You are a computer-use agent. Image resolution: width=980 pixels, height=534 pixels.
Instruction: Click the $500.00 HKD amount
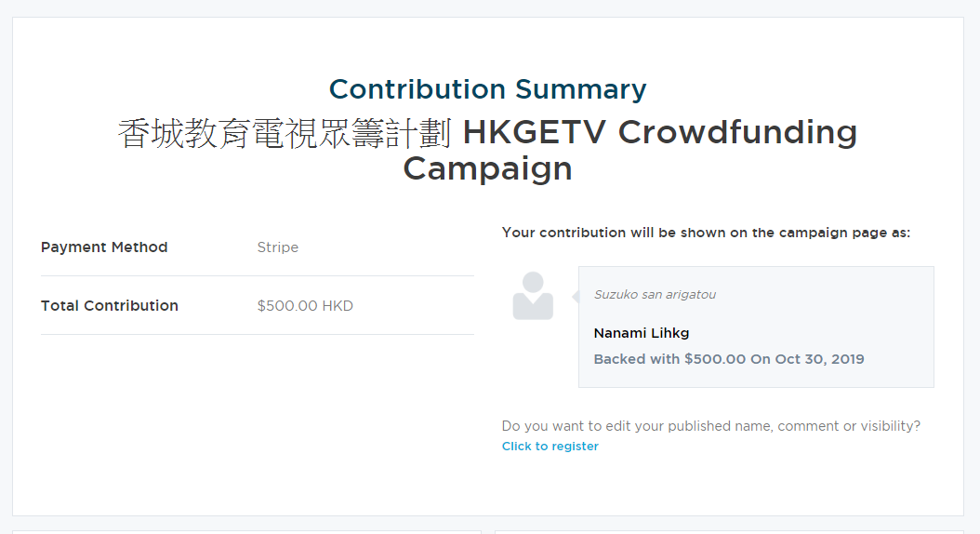[x=305, y=306]
